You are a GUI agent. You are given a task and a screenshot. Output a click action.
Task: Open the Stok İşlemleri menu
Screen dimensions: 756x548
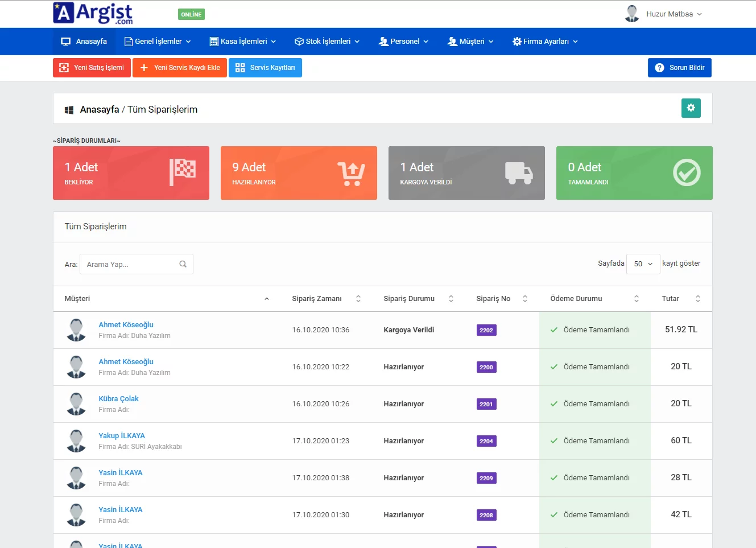[327, 42]
